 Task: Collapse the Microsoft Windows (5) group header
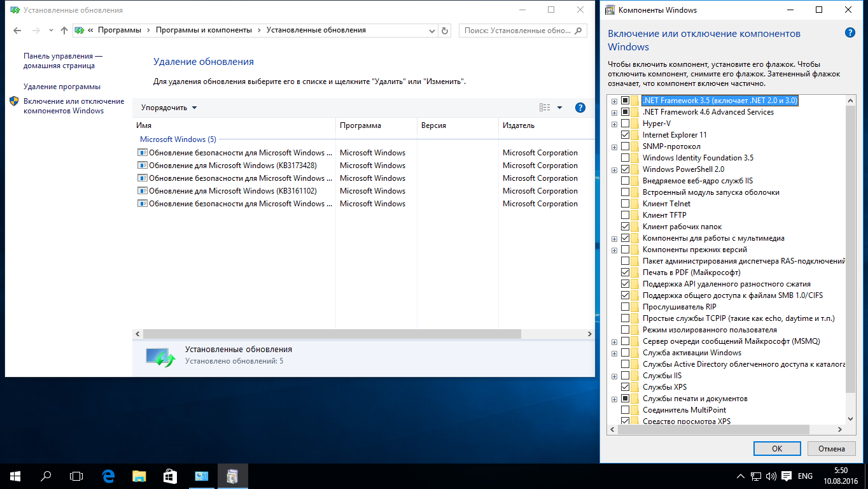[178, 139]
